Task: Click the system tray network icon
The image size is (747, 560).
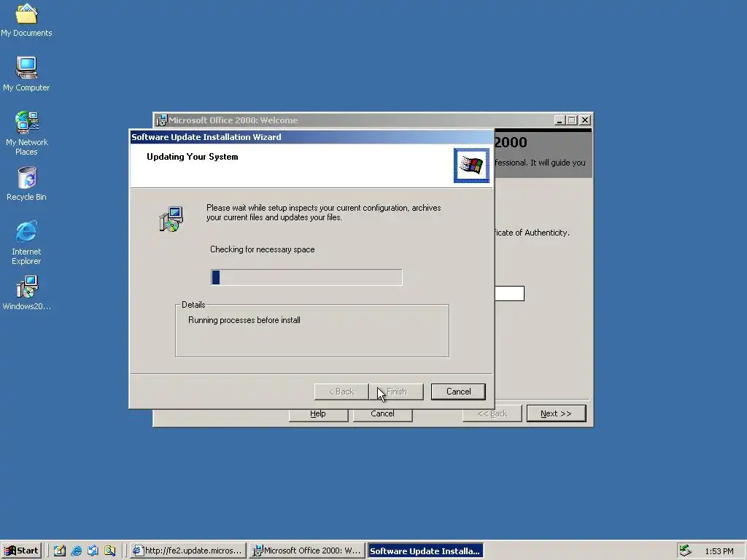Action: (685, 551)
